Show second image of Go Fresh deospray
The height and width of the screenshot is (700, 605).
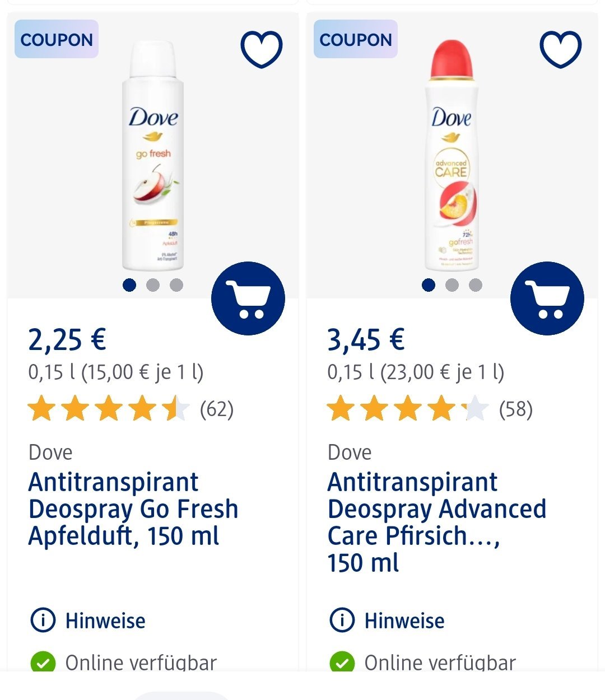coord(153,285)
